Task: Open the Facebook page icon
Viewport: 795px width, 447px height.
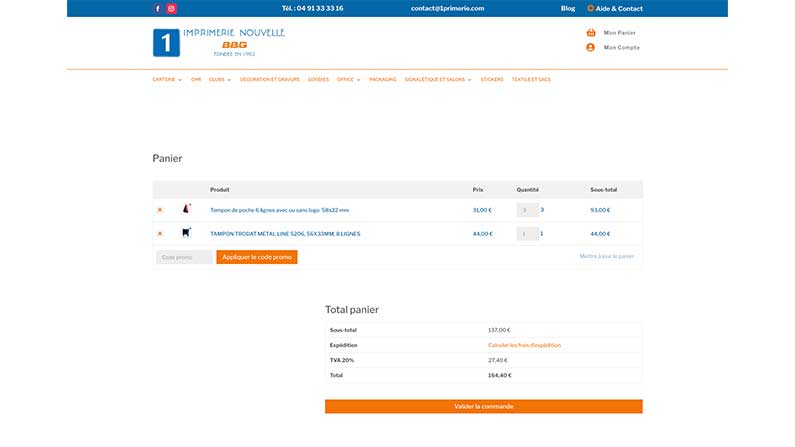Action: [157, 8]
